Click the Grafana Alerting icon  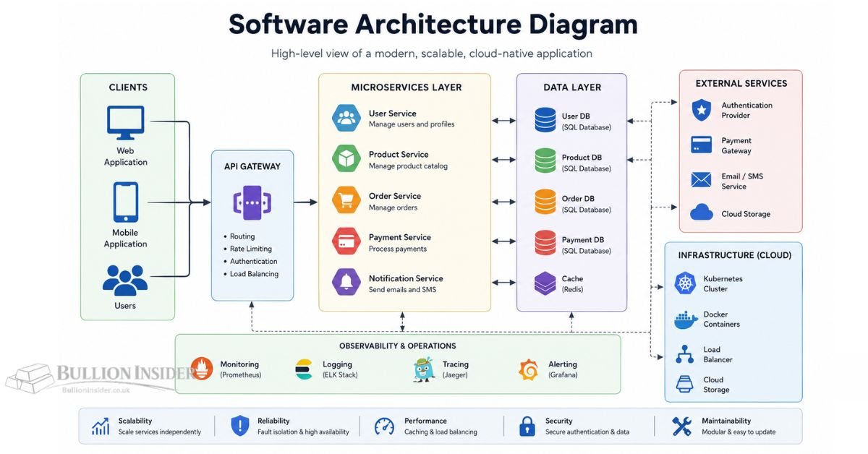tap(529, 369)
